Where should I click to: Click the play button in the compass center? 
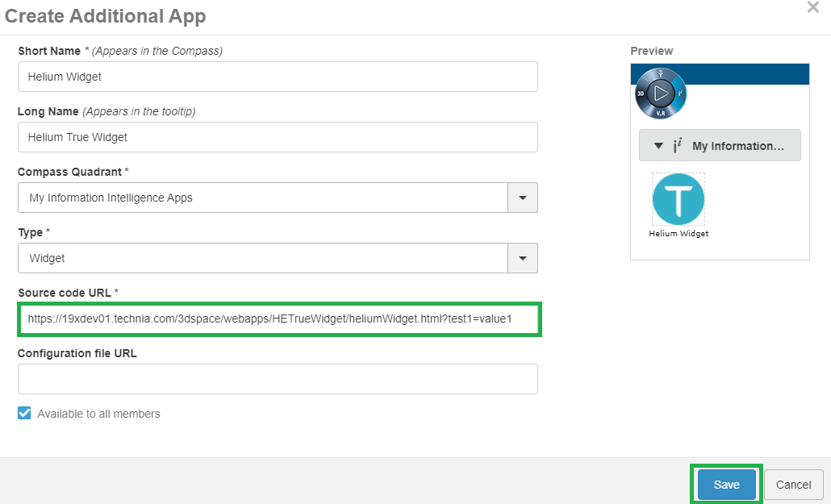tap(661, 93)
